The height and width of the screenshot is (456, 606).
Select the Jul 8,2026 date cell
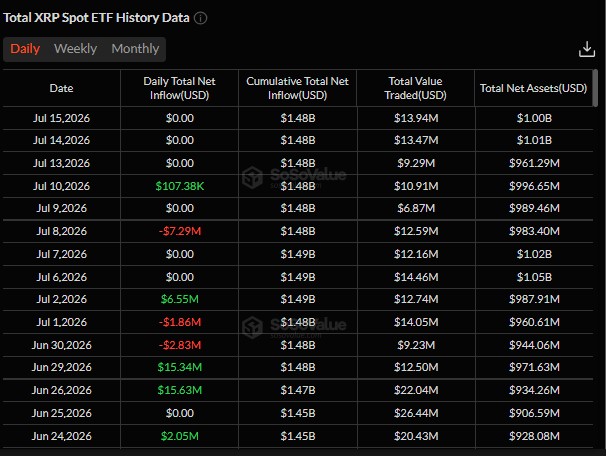[61, 231]
